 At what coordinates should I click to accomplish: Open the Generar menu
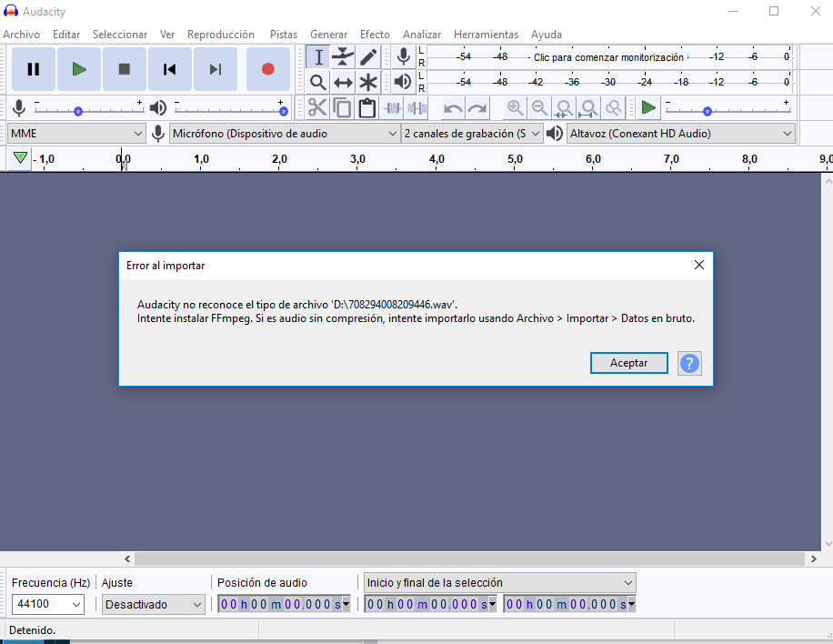click(x=329, y=35)
